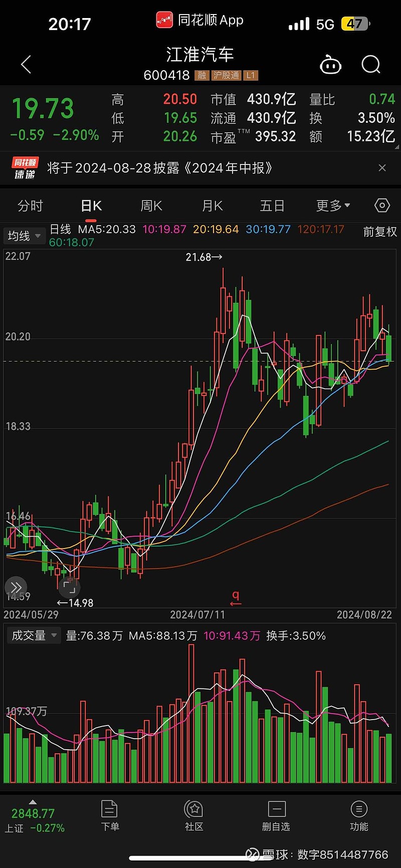Expand the 更多 more periods dropdown
Screen dimensions: 401x868
pyautogui.click(x=333, y=206)
